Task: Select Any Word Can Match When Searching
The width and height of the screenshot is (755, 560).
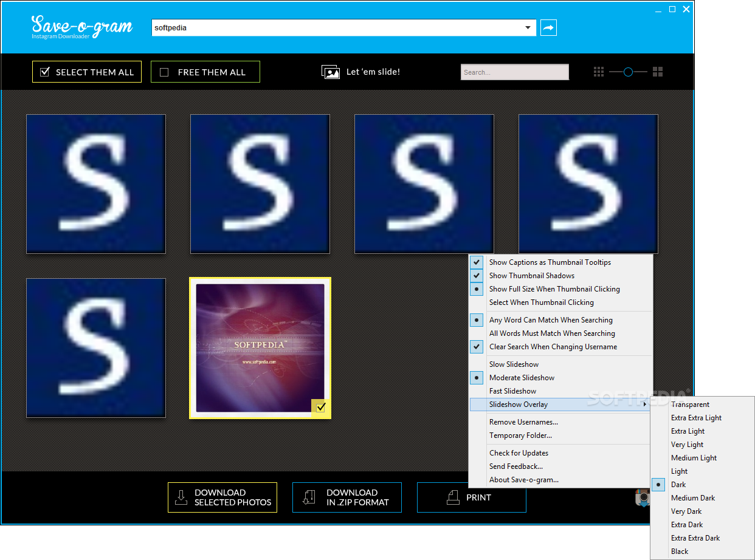Action: [560, 320]
